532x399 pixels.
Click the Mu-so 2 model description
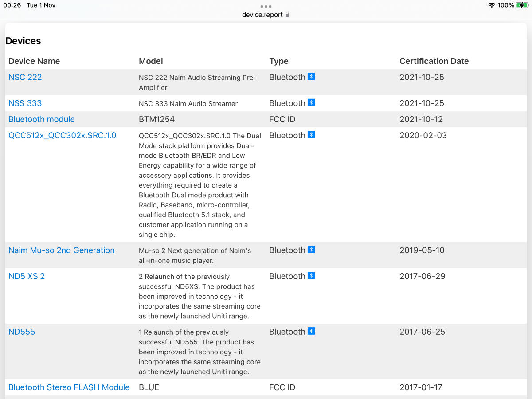(195, 256)
